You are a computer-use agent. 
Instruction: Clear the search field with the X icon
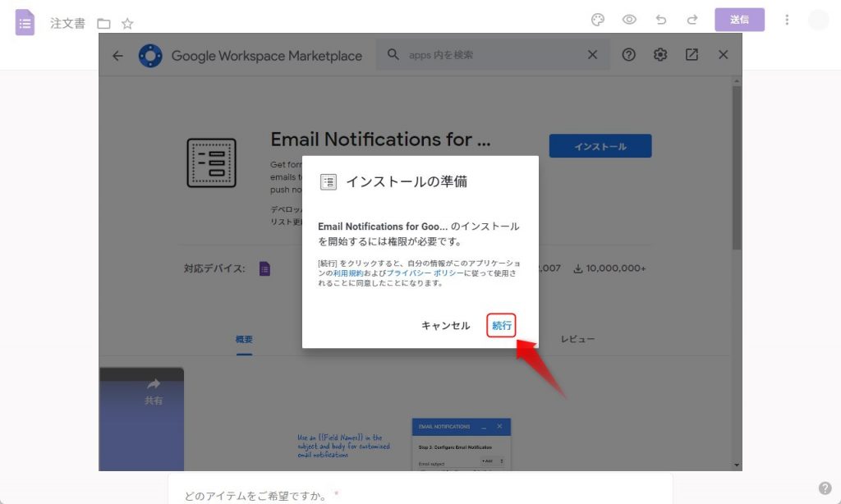[x=592, y=55]
